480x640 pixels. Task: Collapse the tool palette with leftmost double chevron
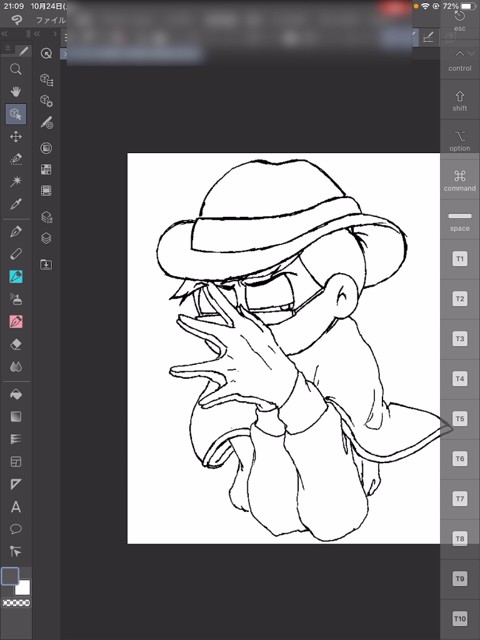click(5, 34)
